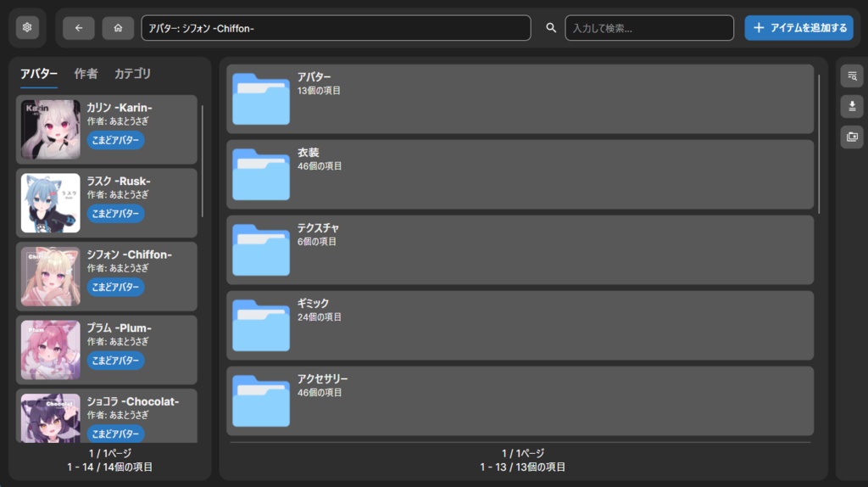Click the シフォン -Chiffon- title text
868x487 pixels.
point(129,255)
